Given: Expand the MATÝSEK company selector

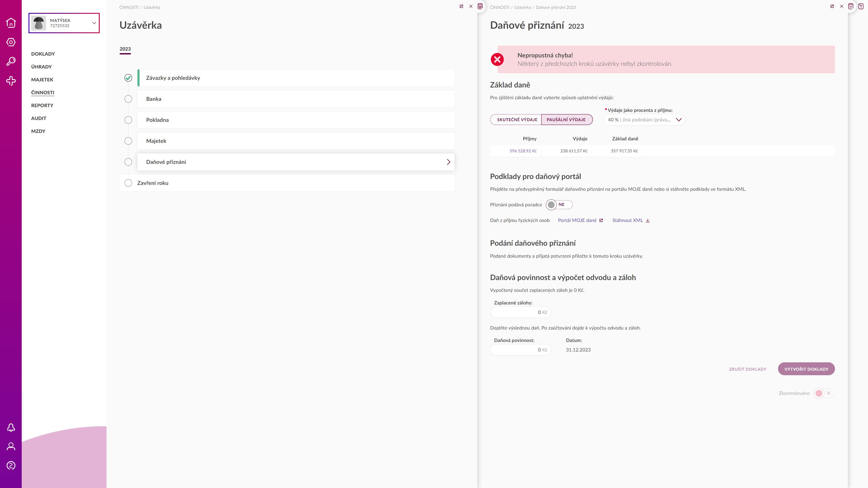Looking at the screenshot, I should (x=64, y=23).
